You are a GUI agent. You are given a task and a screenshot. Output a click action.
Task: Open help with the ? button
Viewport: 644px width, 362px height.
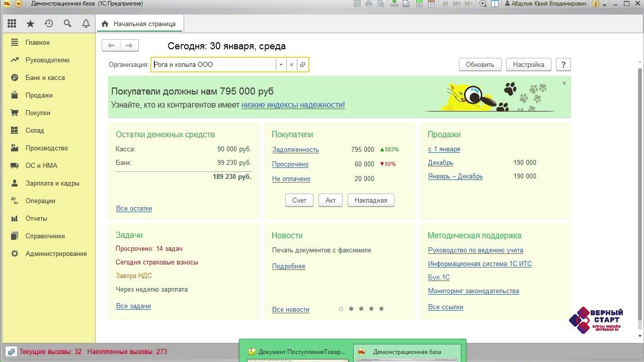point(563,64)
